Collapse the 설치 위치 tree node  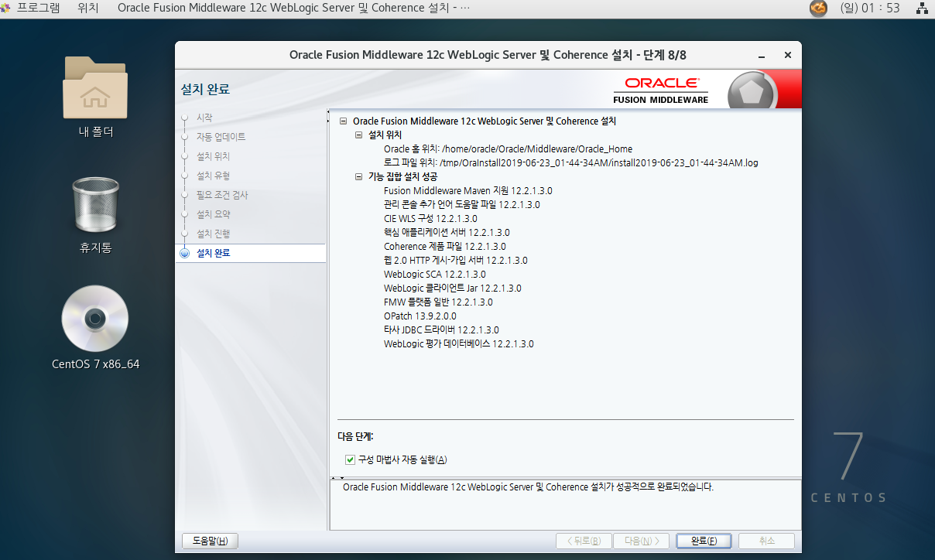coord(358,135)
